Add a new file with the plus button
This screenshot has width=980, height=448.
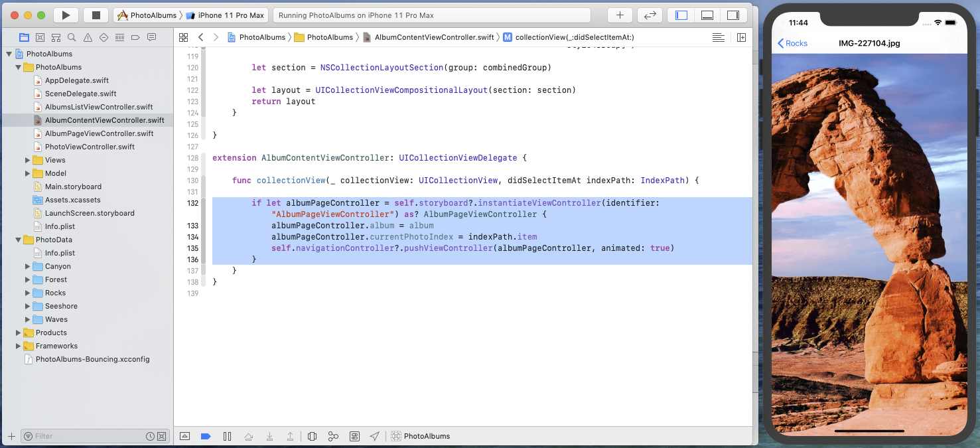click(11, 436)
